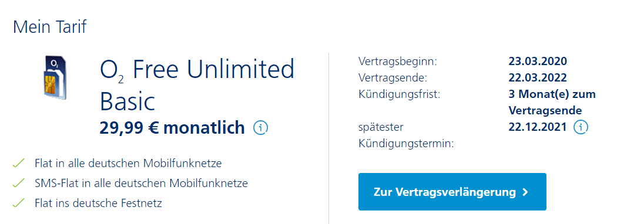Click the Vertragsbeginn label

pyautogui.click(x=398, y=62)
